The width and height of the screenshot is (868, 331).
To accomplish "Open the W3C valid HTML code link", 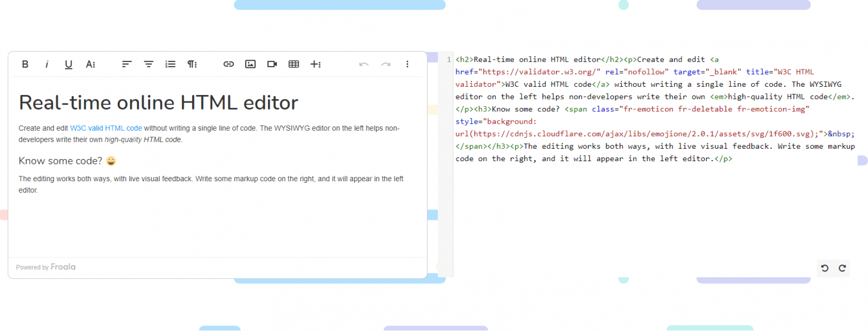I will point(106,129).
